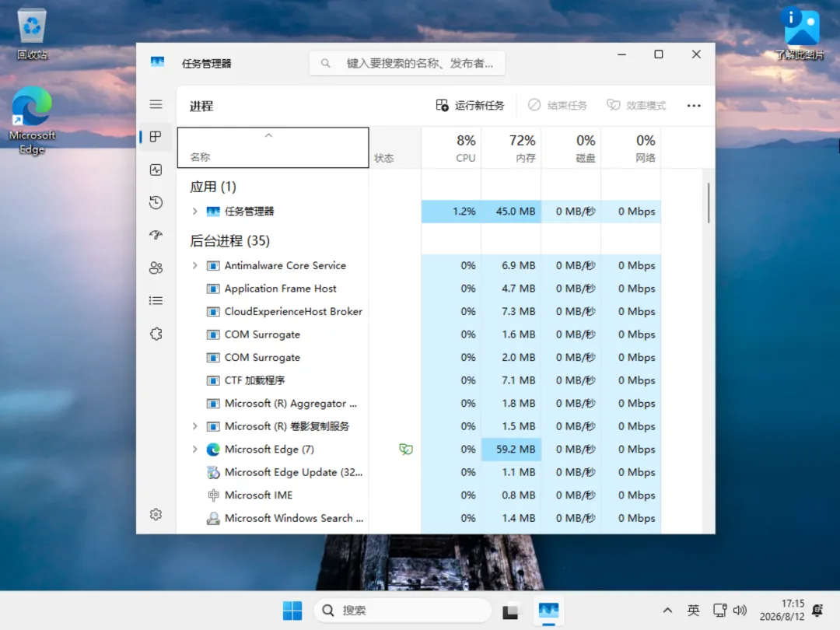Select the CloudExperienceHost Broker row
This screenshot has width=840, height=630.
[x=419, y=312]
